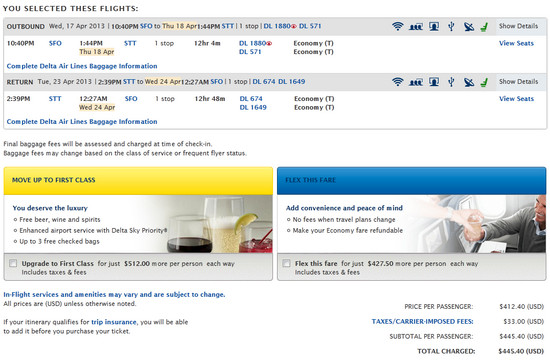Image resolution: width=550 pixels, height=360 pixels.
Task: Click DL 674 in return detail row
Action: click(251, 99)
